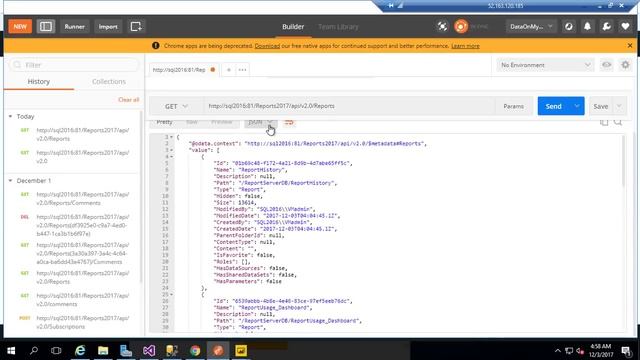The height and width of the screenshot is (360, 640).
Task: Open the No Environment dropdown
Action: point(545,65)
